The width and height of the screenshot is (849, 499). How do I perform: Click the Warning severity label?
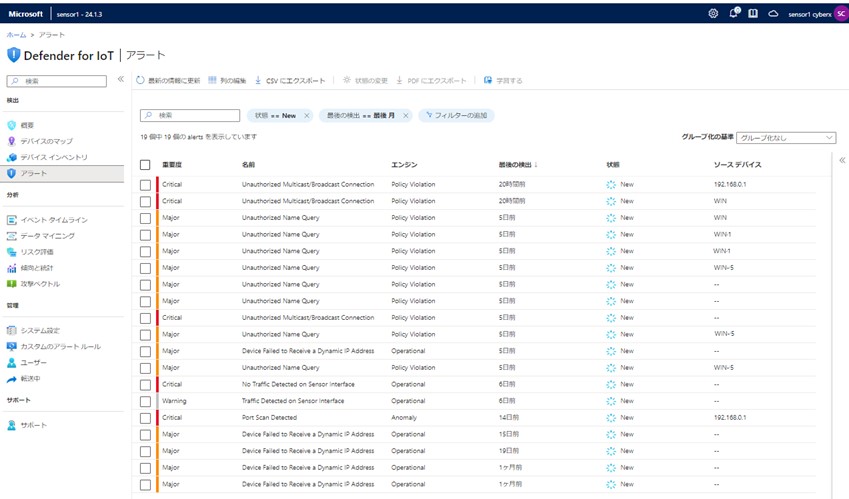click(x=174, y=401)
